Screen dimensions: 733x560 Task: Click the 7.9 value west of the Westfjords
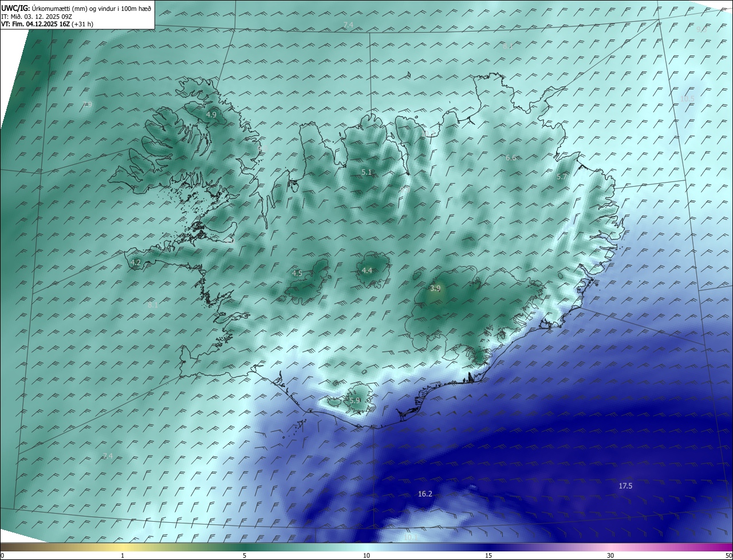click(87, 104)
